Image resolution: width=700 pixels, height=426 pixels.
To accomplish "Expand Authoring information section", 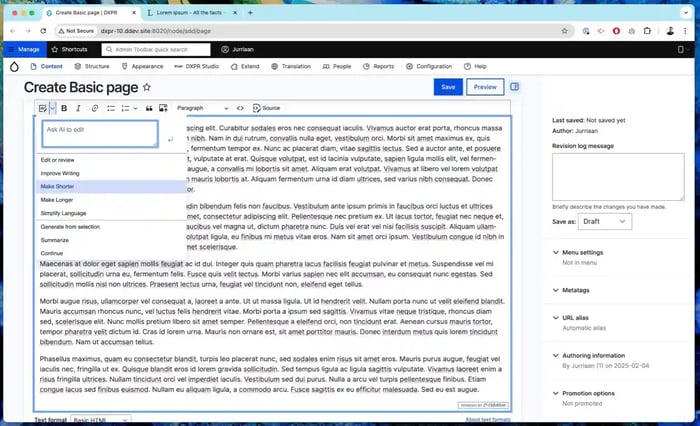I will (x=589, y=355).
